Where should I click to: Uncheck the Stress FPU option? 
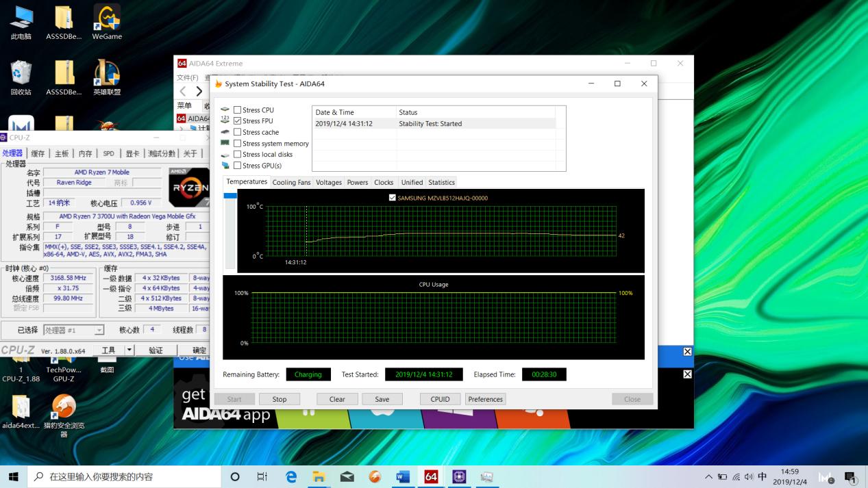coord(237,121)
